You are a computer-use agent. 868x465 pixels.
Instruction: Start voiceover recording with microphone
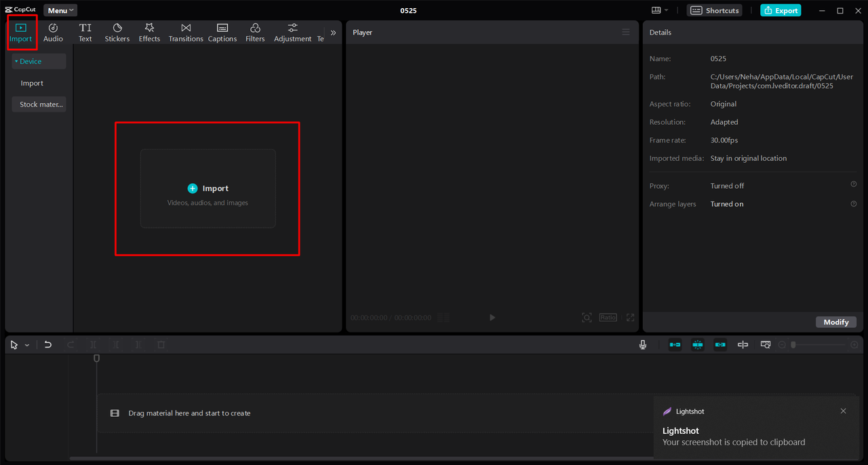[x=643, y=345]
